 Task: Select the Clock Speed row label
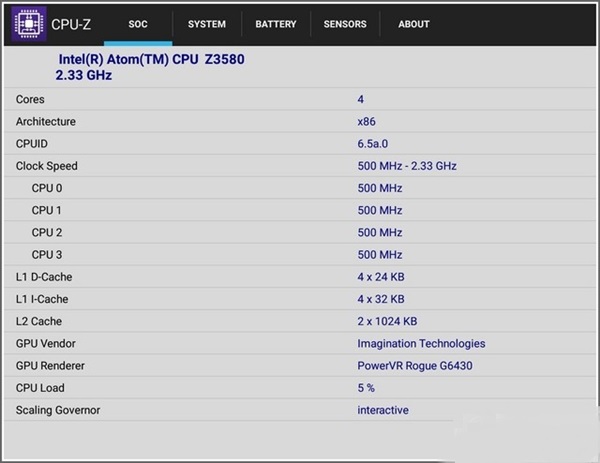[47, 166]
